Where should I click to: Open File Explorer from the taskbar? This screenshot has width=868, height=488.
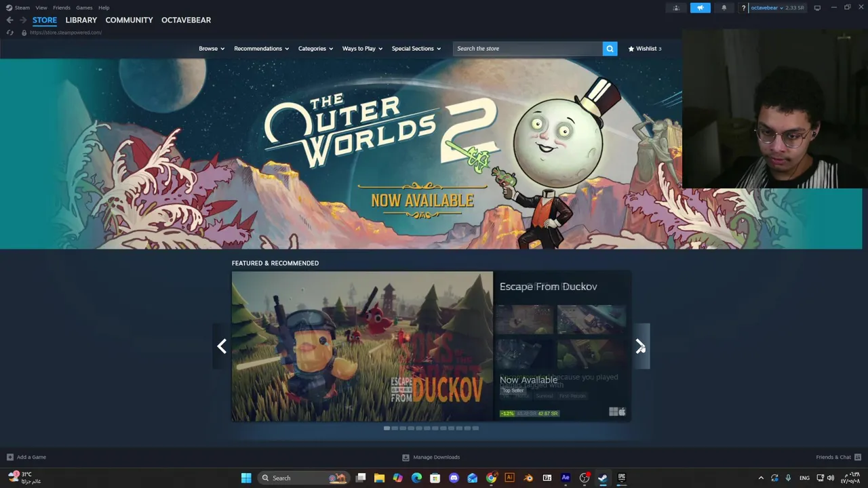click(x=379, y=478)
